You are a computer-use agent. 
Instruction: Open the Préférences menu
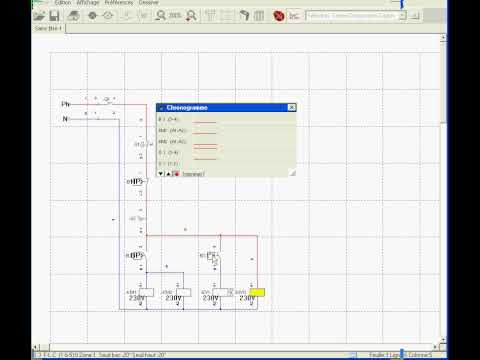pos(119,3)
